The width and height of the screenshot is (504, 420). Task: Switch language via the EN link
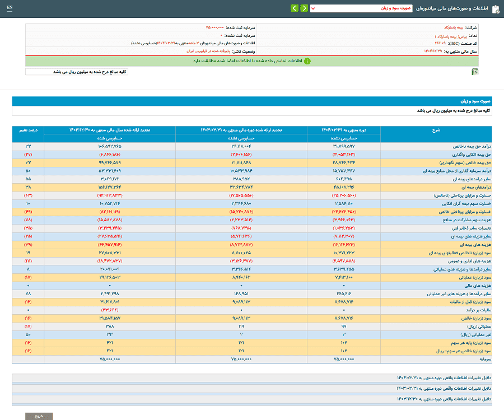(10, 8)
